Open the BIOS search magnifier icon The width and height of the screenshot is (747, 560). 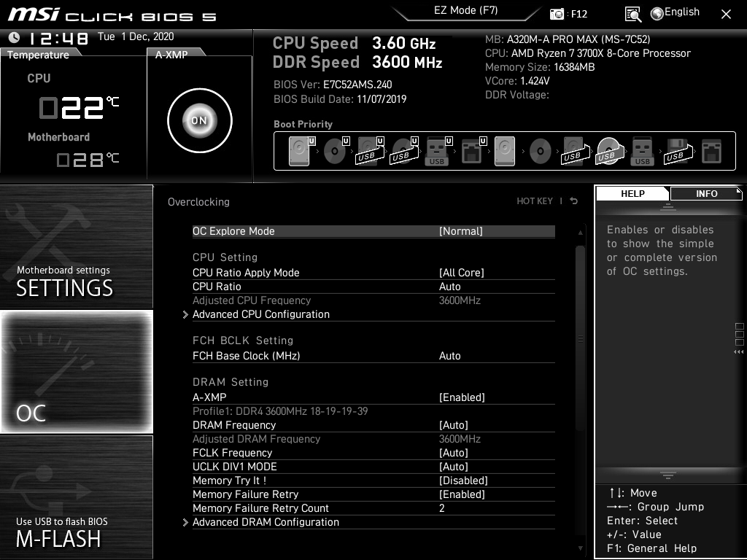click(x=633, y=15)
